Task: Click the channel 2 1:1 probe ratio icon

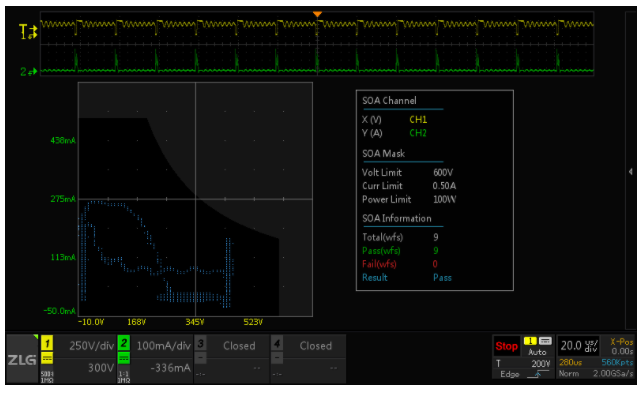Action: point(124,377)
